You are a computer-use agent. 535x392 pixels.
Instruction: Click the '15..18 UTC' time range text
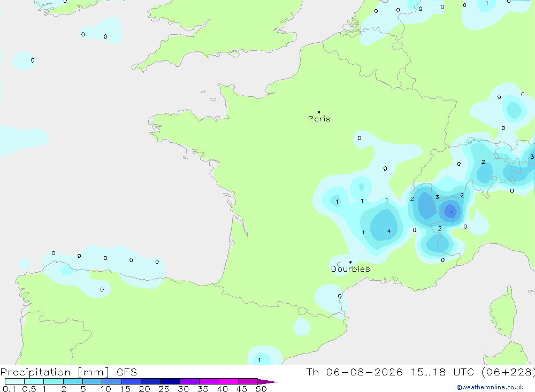[x=442, y=372]
